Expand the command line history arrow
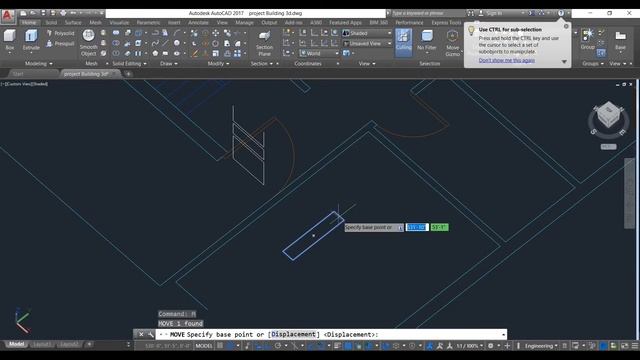The image size is (640, 360). (503, 334)
